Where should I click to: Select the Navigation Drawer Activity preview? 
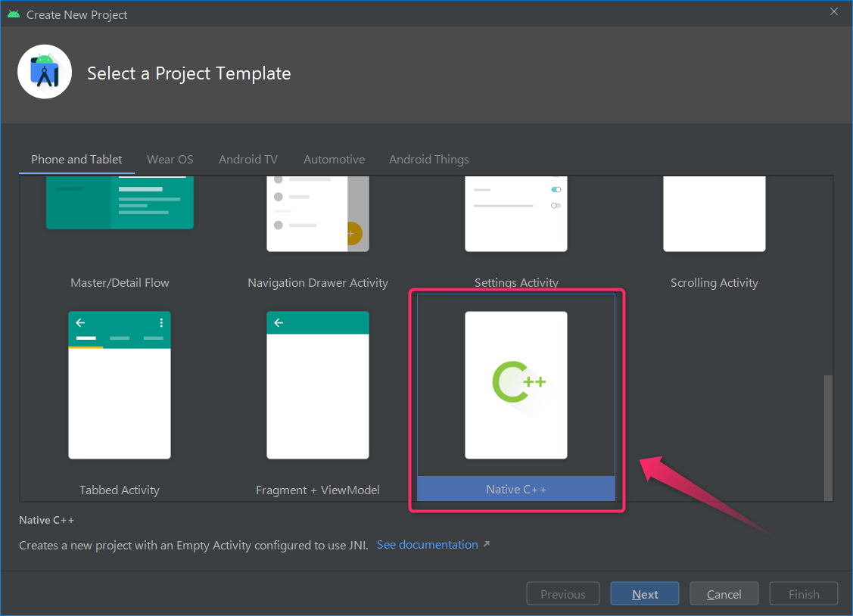coord(318,213)
